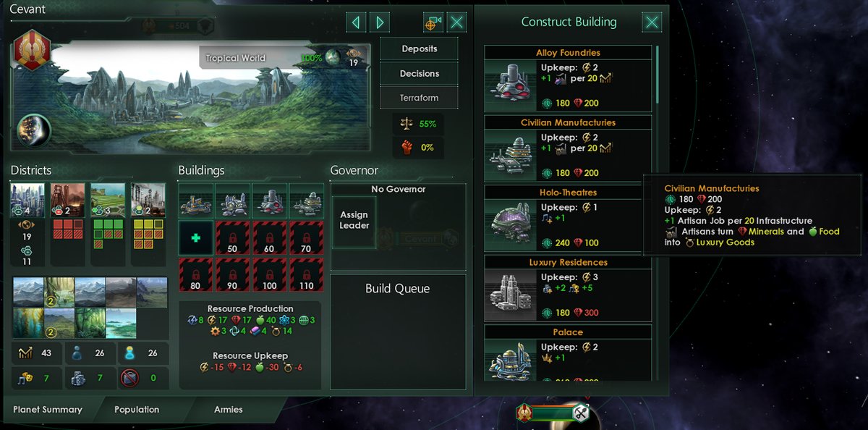The height and width of the screenshot is (430, 868).
Task: Click the camera focus on planet icon
Action: pyautogui.click(x=433, y=22)
